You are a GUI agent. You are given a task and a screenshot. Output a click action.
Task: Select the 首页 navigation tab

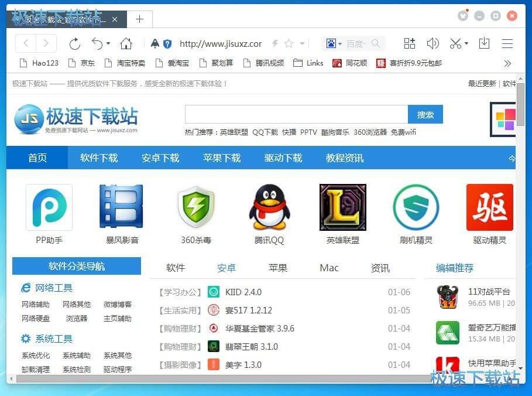point(37,158)
